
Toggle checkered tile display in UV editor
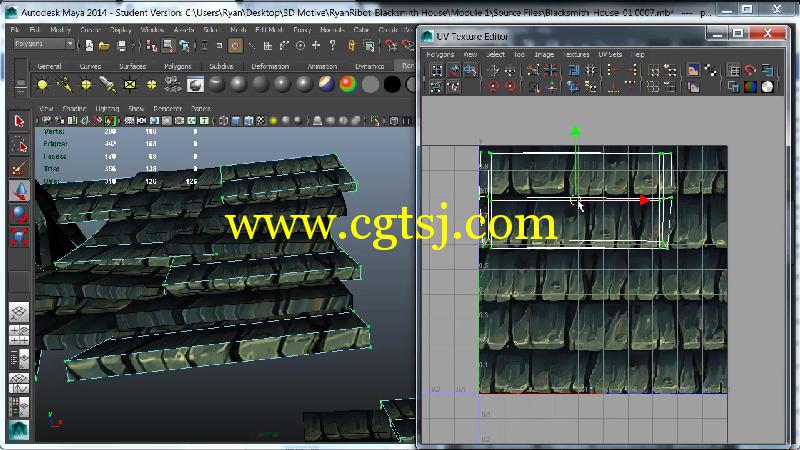[710, 70]
